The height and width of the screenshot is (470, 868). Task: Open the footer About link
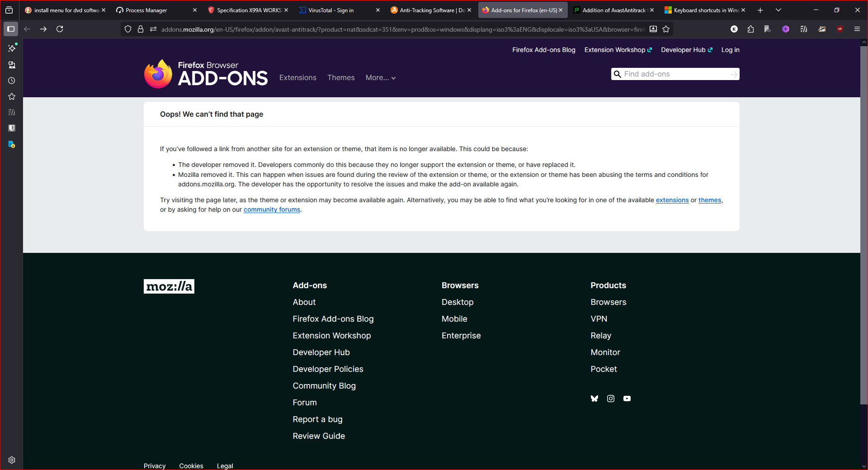304,302
